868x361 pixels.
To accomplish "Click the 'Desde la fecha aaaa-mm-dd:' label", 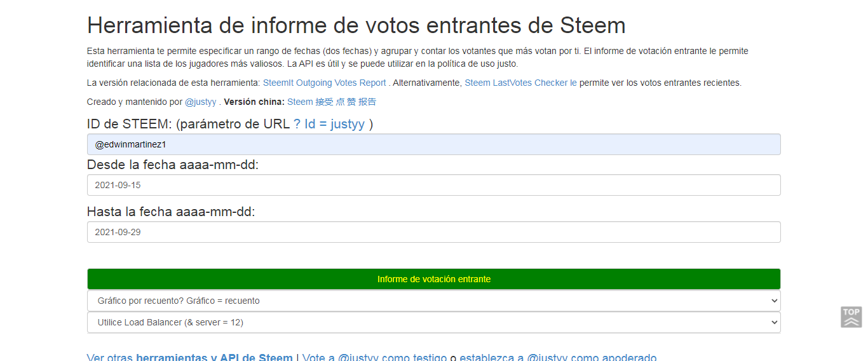I will (x=173, y=165).
